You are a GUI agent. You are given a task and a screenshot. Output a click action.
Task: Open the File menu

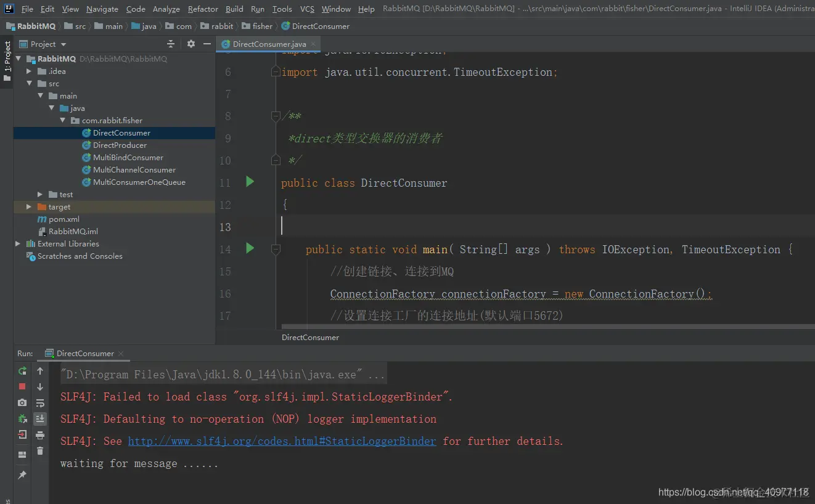coord(27,9)
